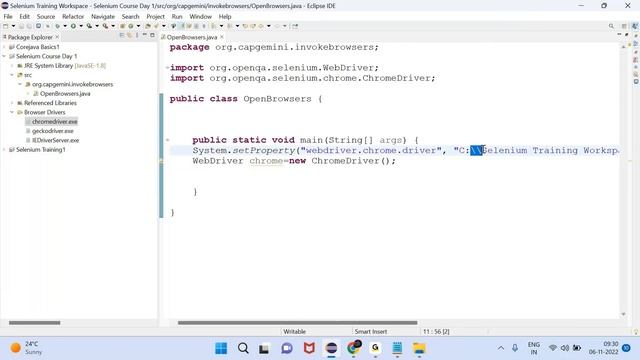Click the 11 : 56 cursor position status
The width and height of the screenshot is (640, 360).
[436, 331]
